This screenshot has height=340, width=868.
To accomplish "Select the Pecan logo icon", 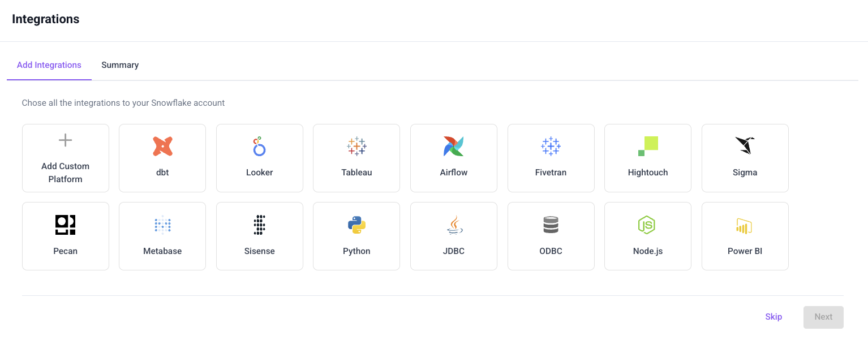I will [x=66, y=225].
